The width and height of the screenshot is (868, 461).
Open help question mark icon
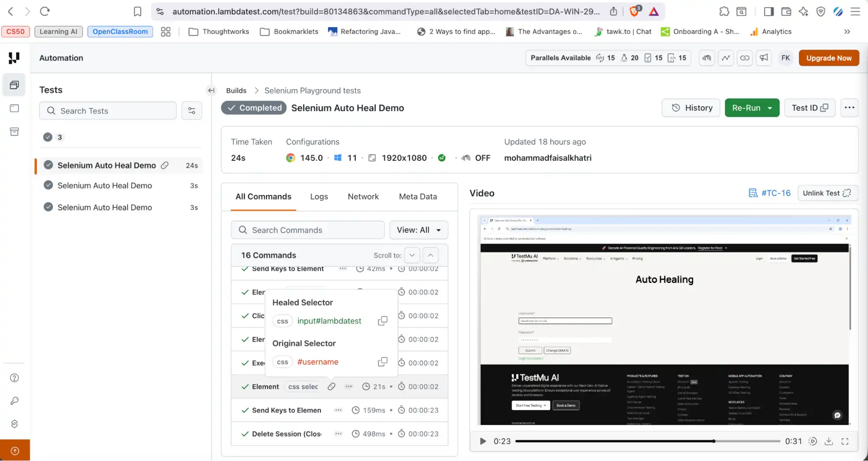pyautogui.click(x=14, y=378)
